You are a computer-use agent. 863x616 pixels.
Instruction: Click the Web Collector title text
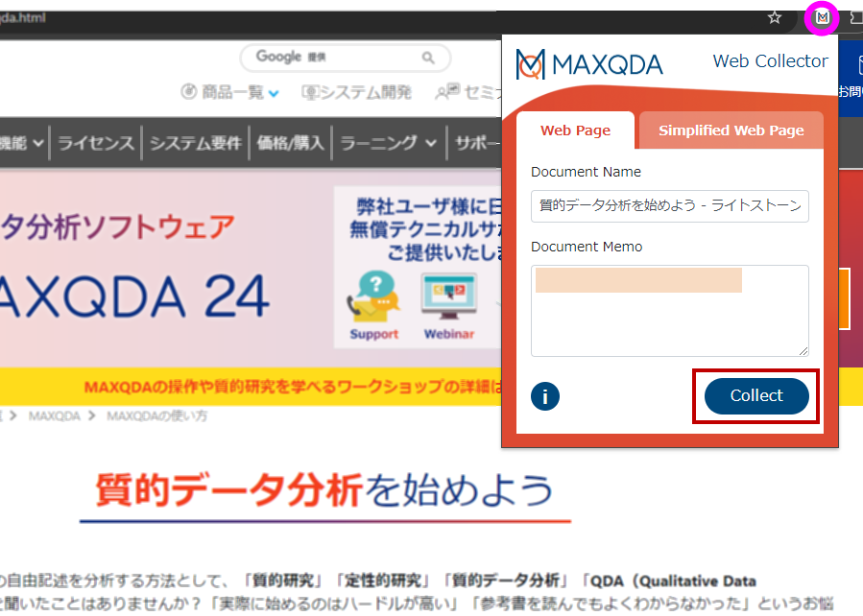tap(771, 61)
